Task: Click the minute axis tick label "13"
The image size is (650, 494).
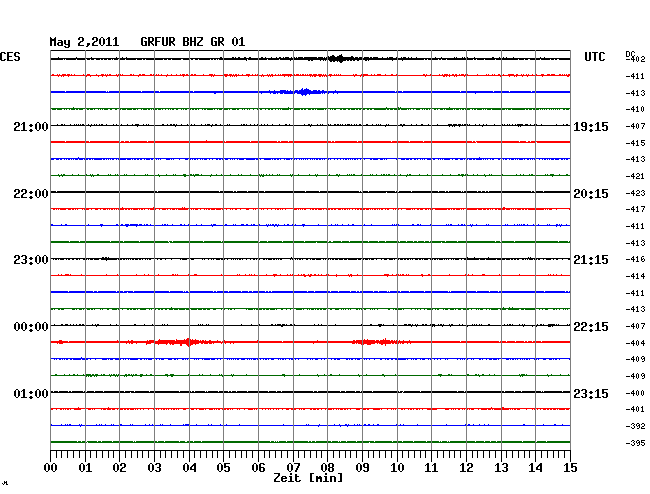Action: pyautogui.click(x=501, y=467)
